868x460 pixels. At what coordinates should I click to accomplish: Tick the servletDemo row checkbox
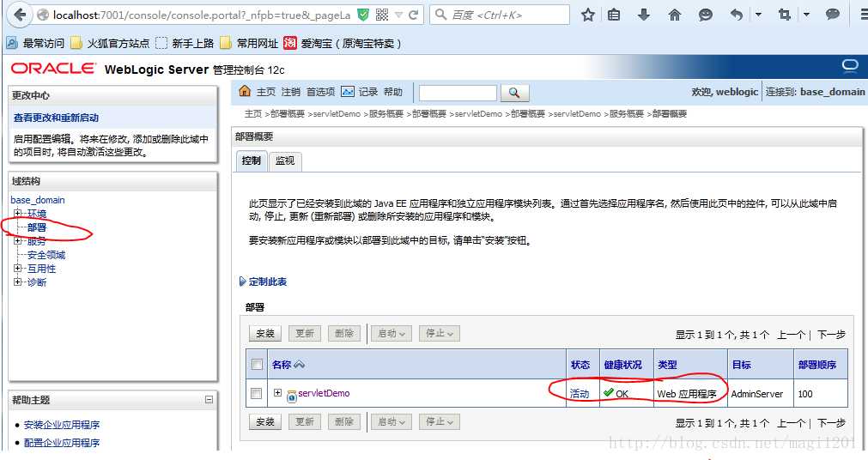(x=257, y=394)
